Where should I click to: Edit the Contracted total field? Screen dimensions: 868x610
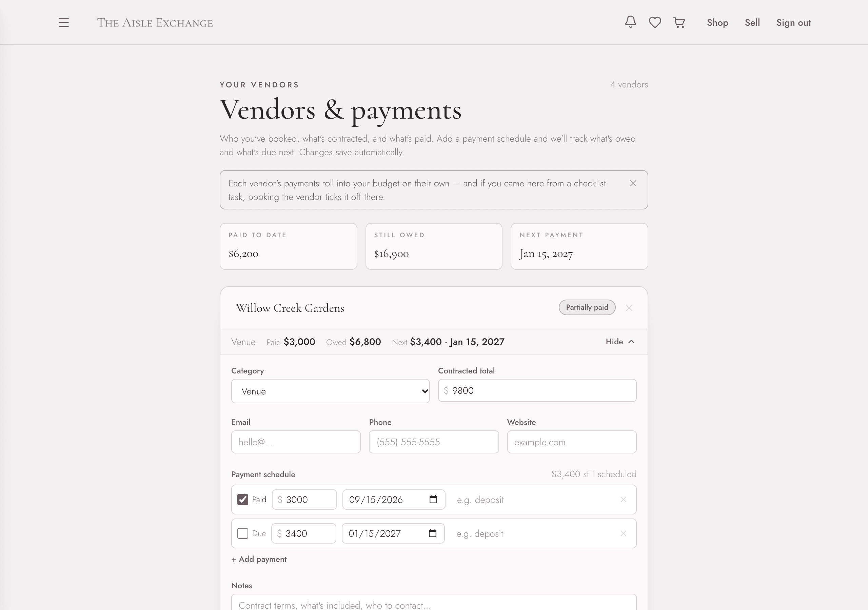coord(537,390)
